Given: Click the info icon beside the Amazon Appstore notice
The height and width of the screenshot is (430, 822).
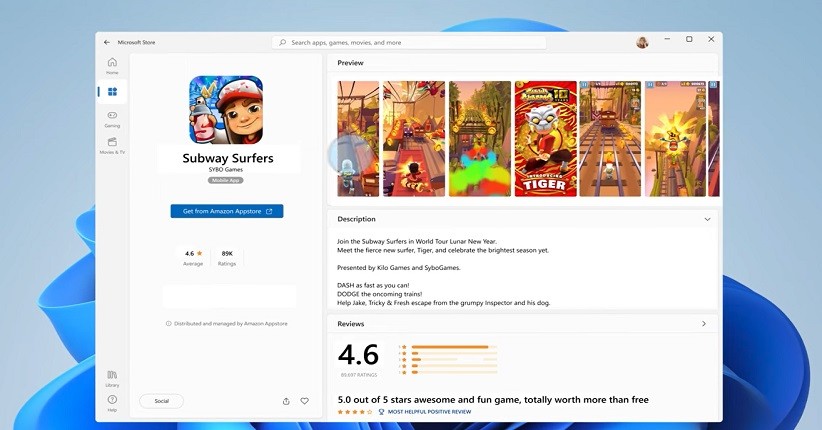Looking at the screenshot, I should tap(168, 324).
